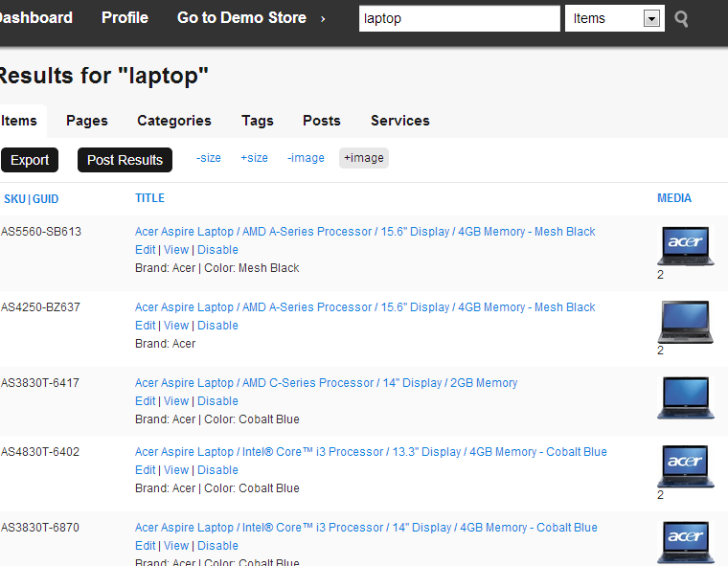The width and height of the screenshot is (728, 566).
Task: View the AS3830T-6870 item
Action: [x=176, y=546]
